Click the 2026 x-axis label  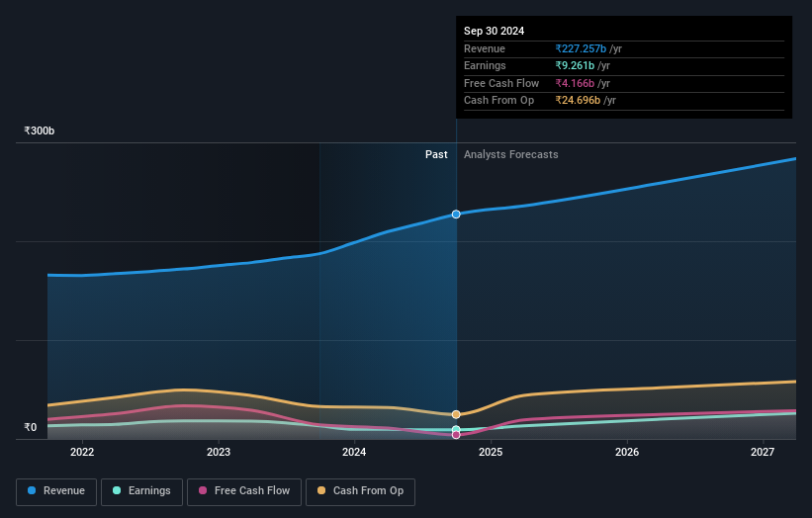click(627, 453)
